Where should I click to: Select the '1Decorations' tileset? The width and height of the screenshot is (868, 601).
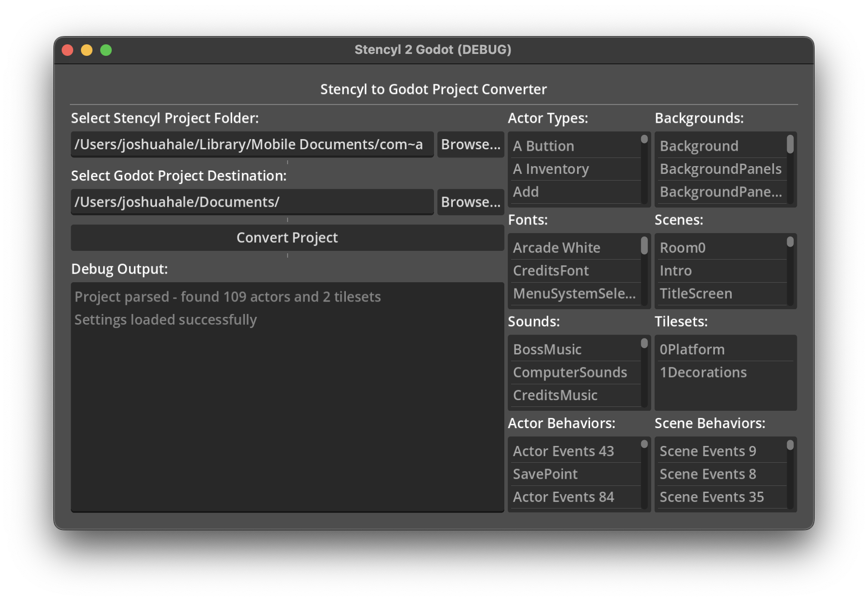pyautogui.click(x=725, y=372)
